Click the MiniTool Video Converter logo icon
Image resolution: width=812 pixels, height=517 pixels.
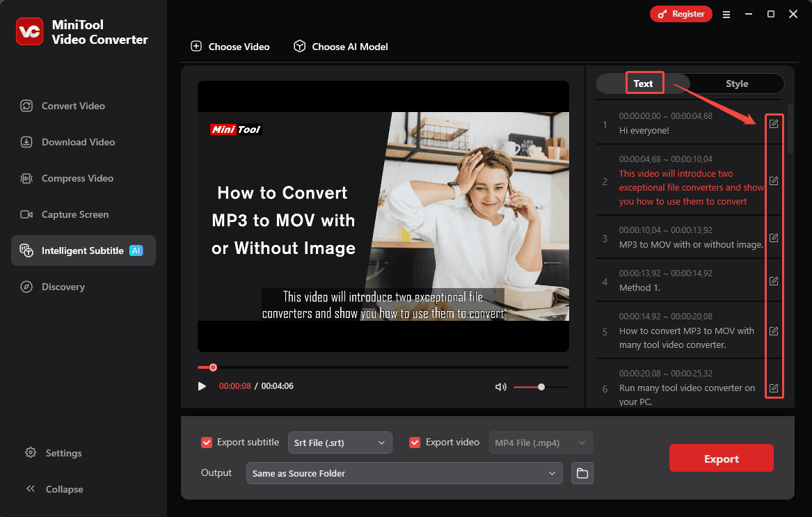[x=29, y=31]
